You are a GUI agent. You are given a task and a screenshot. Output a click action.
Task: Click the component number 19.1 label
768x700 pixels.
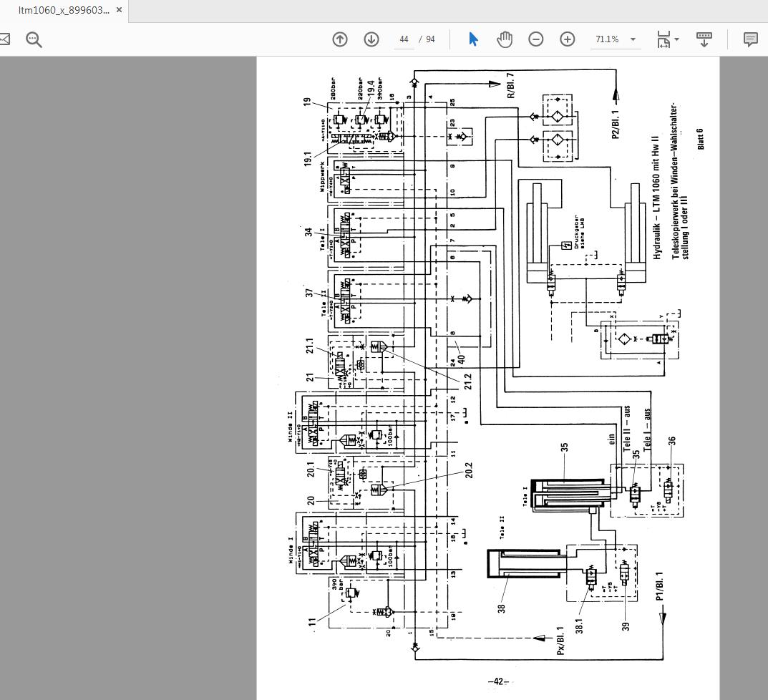tap(308, 159)
